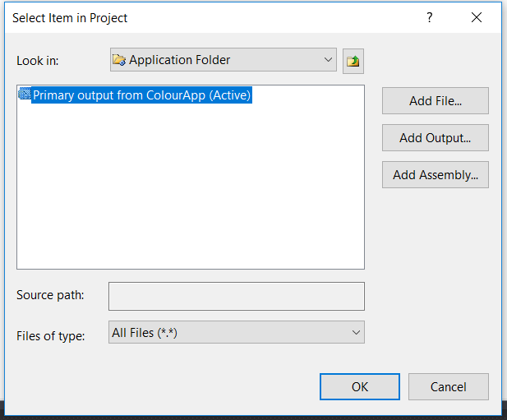Select Primary output from ColourApp (Active)

tap(141, 95)
